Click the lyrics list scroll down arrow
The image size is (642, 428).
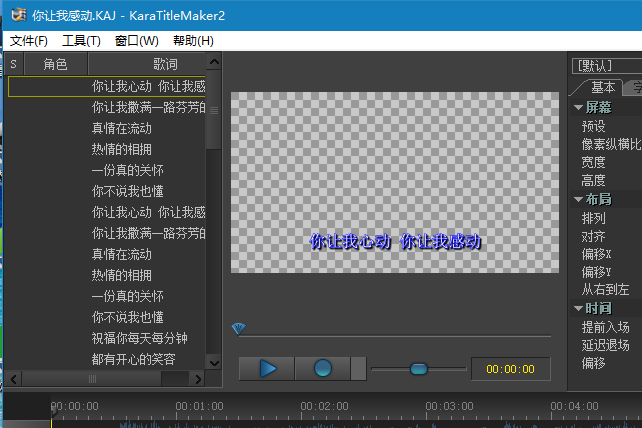pos(214,363)
